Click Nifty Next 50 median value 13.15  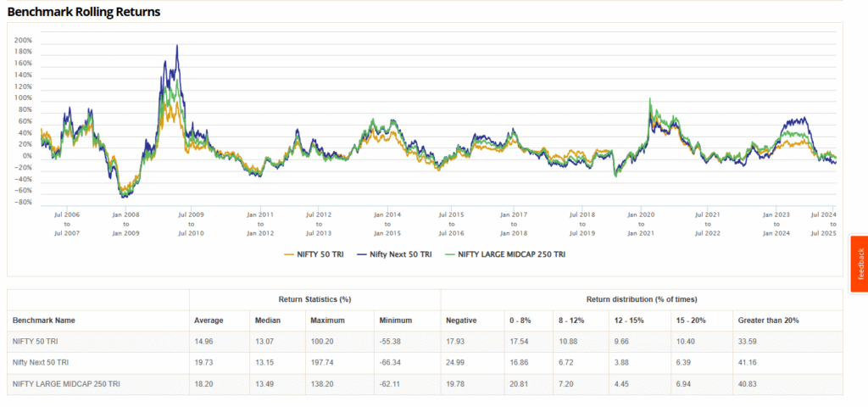[264, 362]
